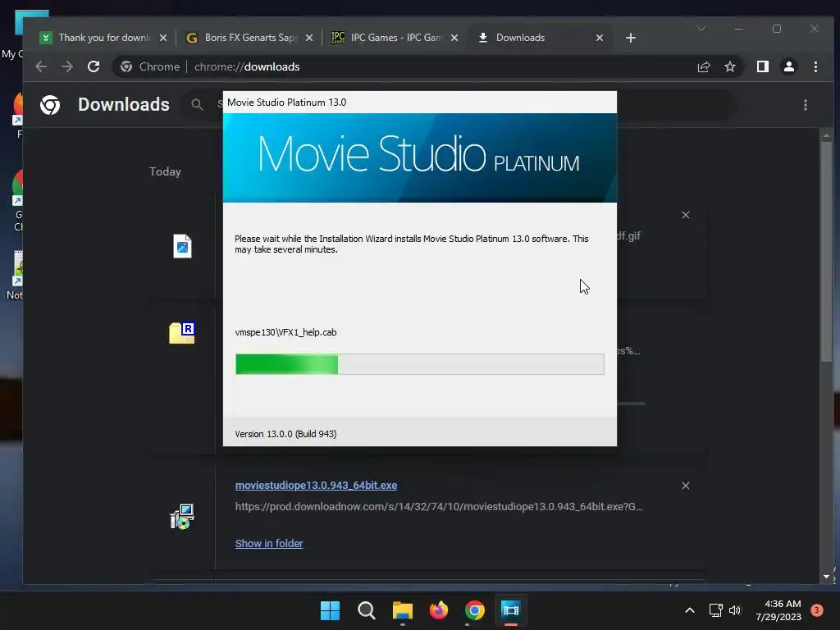
Task: Click the 'Downloads' page heading
Action: point(124,104)
